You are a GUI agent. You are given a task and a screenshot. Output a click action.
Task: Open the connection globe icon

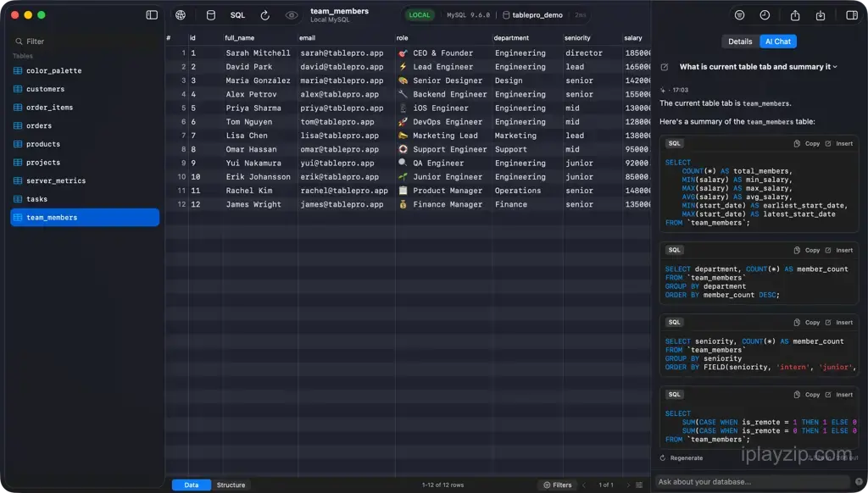tap(181, 15)
